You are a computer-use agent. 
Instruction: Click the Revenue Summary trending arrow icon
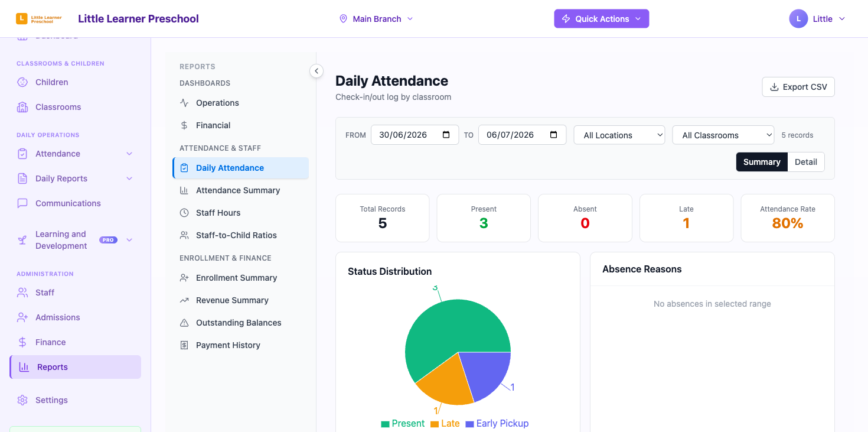click(x=184, y=300)
